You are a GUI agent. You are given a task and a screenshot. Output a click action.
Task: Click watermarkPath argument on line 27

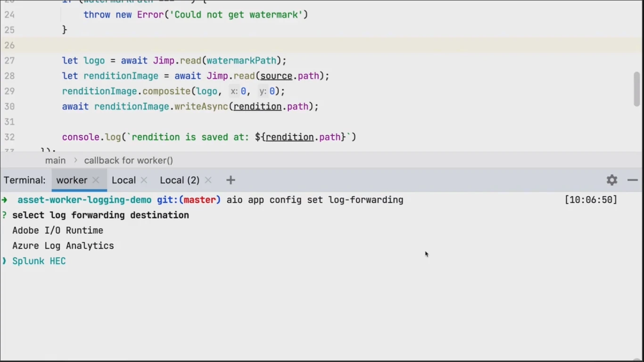(x=241, y=61)
